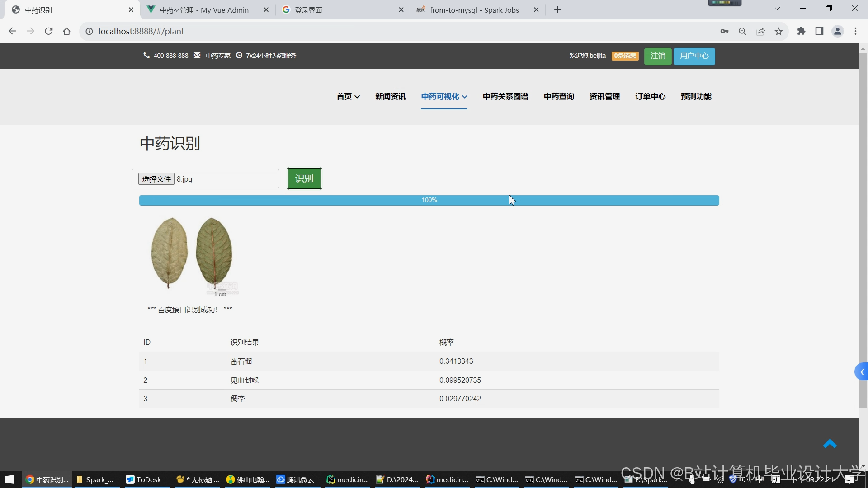Screen dimensions: 868x488
Task: Click the blue scroll-to-top arrow
Action: [830, 444]
